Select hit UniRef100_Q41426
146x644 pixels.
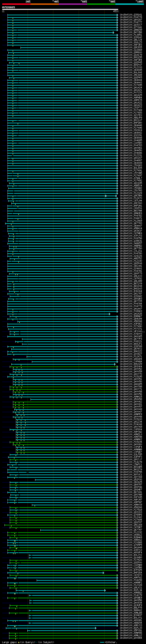(131, 314)
